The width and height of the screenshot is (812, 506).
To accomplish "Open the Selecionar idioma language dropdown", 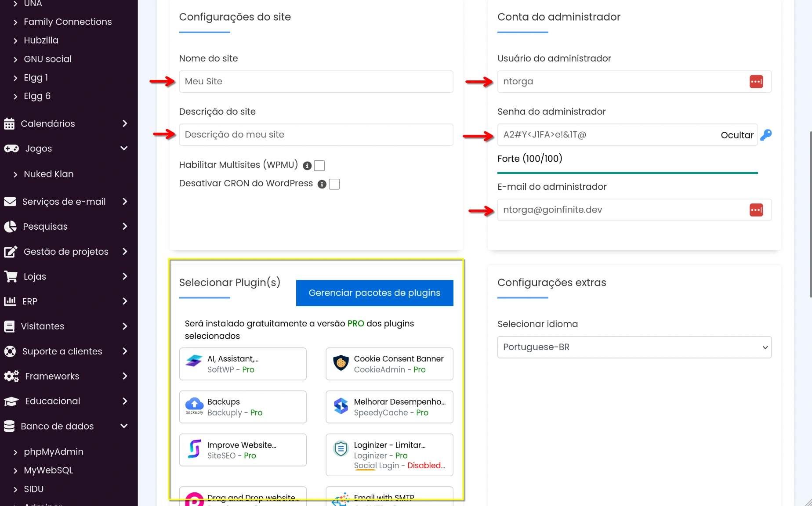I will 634,347.
